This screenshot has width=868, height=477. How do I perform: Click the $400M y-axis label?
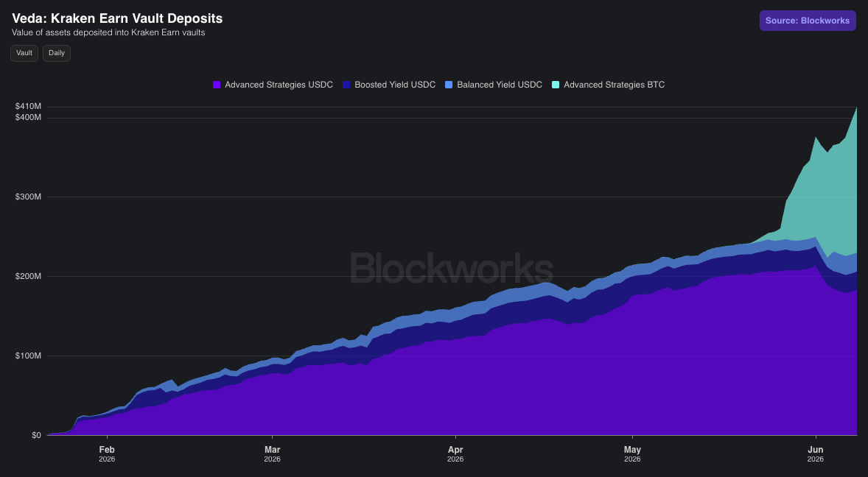28,117
